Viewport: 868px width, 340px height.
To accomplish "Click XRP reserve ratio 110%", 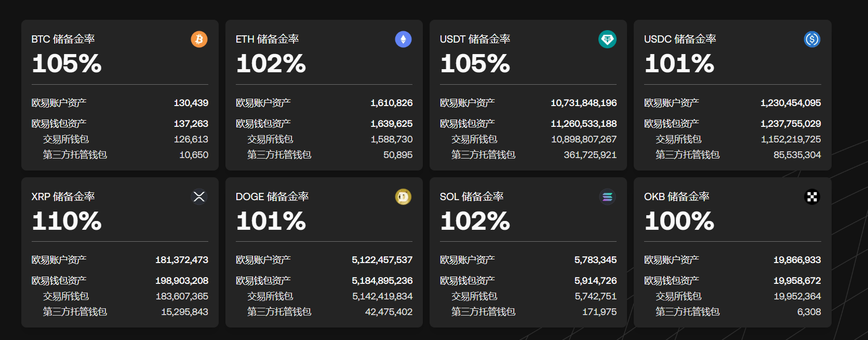I will (66, 221).
